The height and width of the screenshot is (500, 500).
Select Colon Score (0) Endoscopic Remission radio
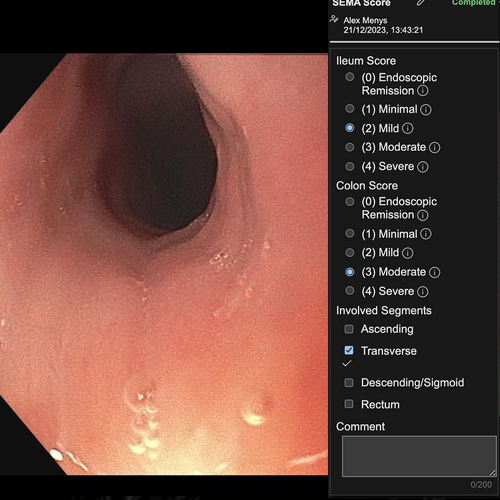(350, 202)
